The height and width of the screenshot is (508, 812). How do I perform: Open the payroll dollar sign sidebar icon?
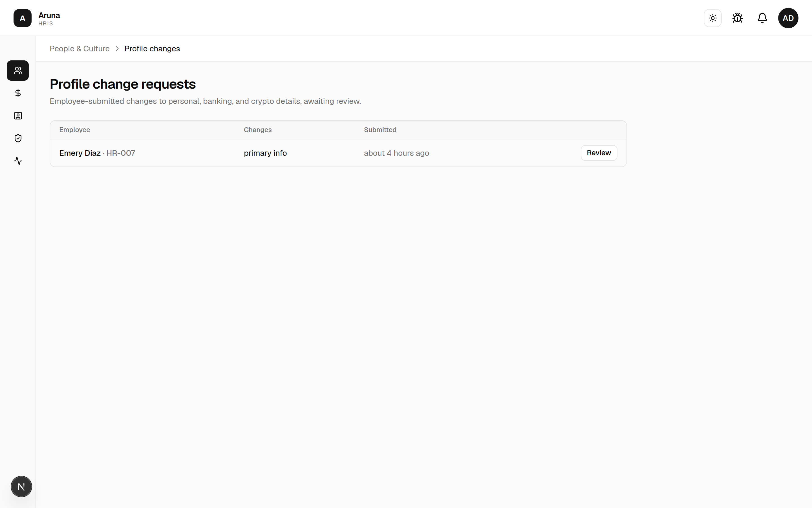tap(18, 93)
